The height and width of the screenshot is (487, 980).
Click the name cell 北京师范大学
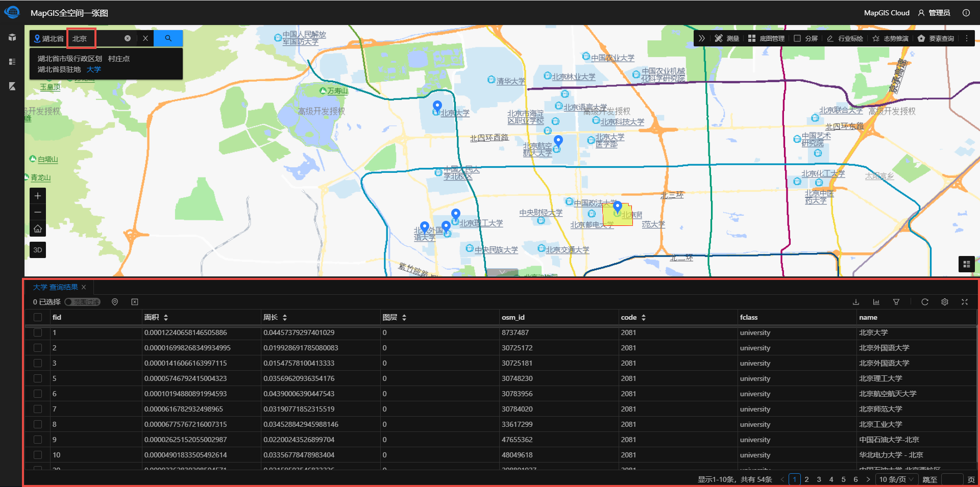(x=880, y=409)
